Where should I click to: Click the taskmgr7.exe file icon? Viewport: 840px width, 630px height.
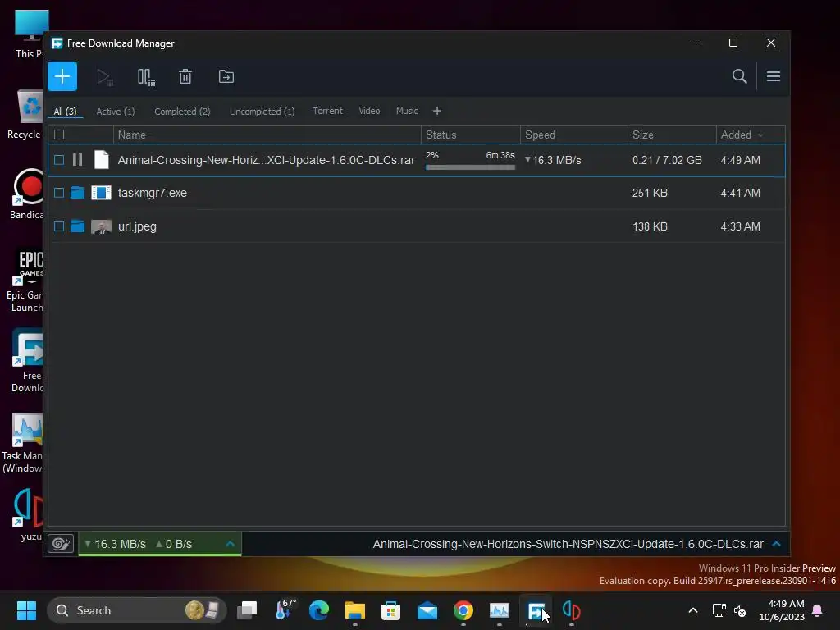[101, 192]
